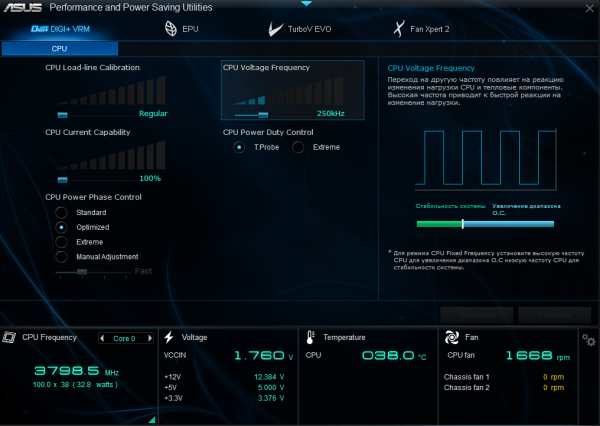This screenshot has height=426, width=600.
Task: Click the EPU leaf icon
Action: pos(171,29)
